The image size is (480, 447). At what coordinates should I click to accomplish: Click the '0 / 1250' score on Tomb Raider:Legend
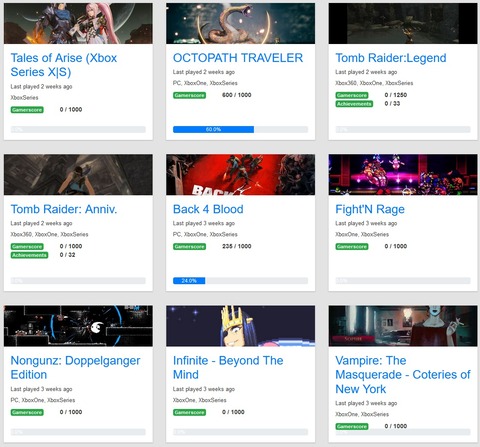(396, 95)
